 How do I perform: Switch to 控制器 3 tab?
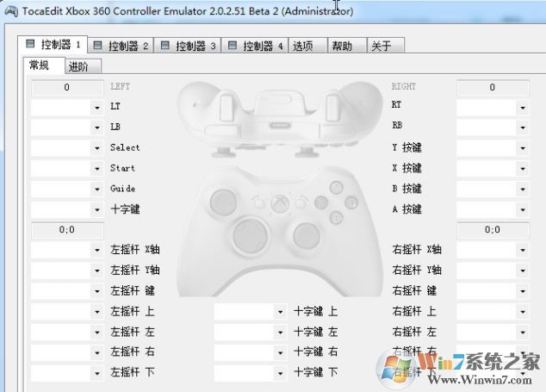tap(188, 46)
